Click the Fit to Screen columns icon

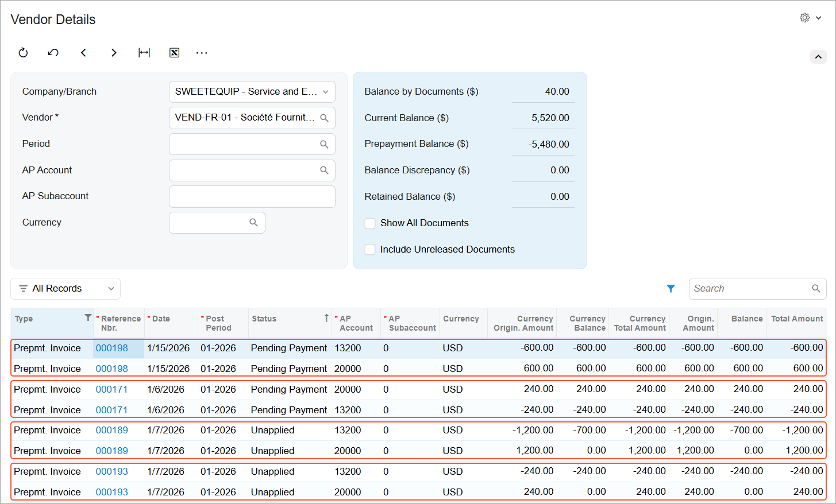[144, 53]
